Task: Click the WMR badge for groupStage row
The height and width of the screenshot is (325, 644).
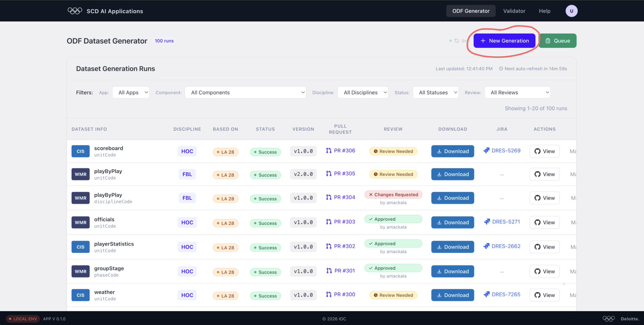Action: (x=81, y=272)
